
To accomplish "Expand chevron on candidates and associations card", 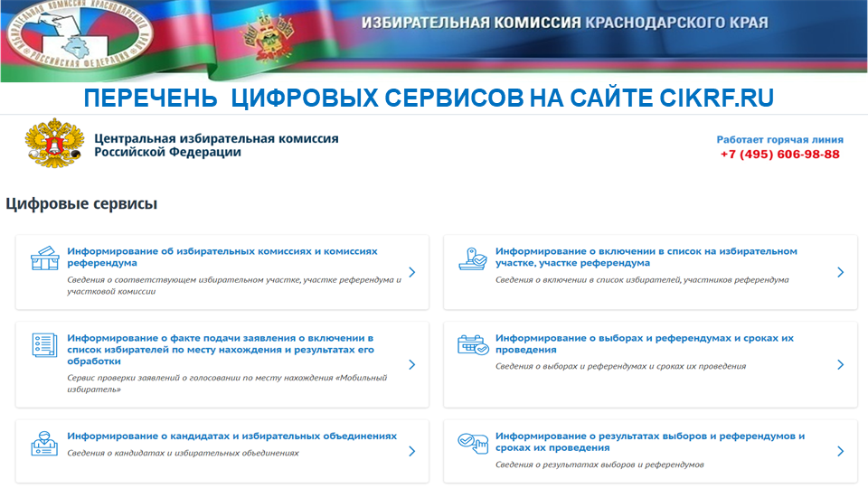I will pyautogui.click(x=411, y=451).
